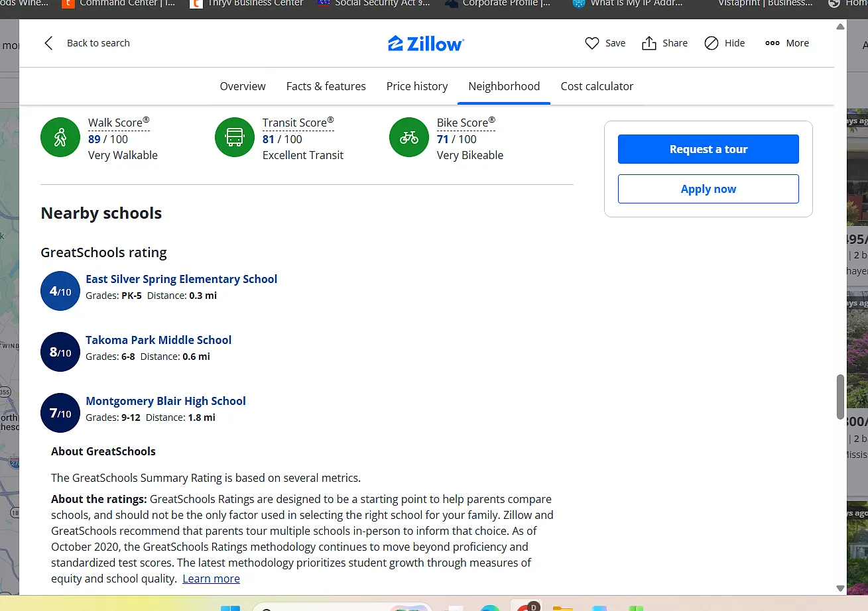Screen dimensions: 868x611
Task: Click the walk score value 89
Action: point(94,139)
